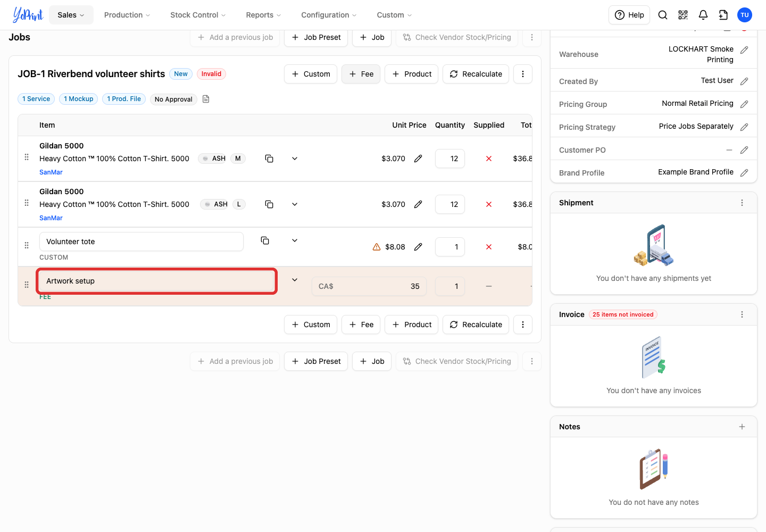The width and height of the screenshot is (766, 532).
Task: Edit the Pricing Group pencil icon
Action: point(744,104)
